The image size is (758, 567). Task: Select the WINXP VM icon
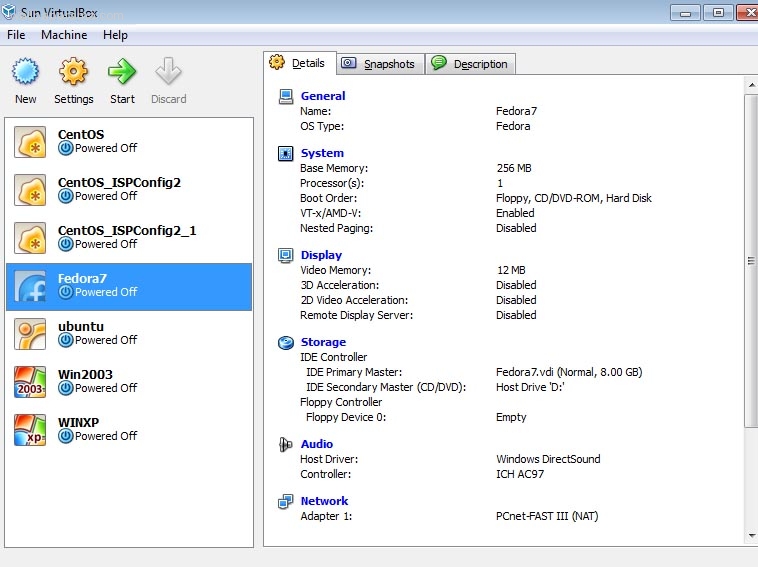(x=30, y=429)
